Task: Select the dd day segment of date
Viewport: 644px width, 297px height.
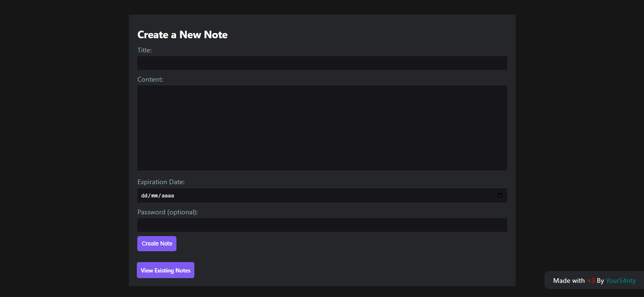Action: 144,195
